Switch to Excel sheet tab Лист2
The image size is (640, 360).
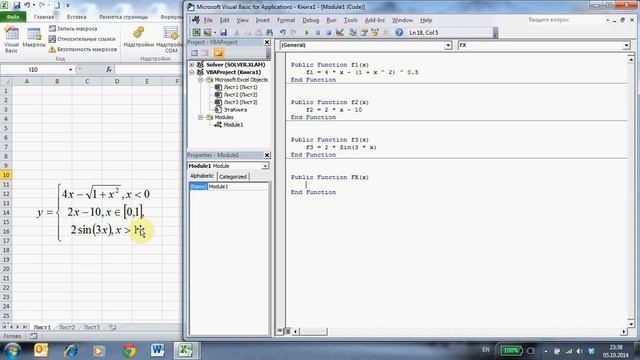(x=67, y=327)
